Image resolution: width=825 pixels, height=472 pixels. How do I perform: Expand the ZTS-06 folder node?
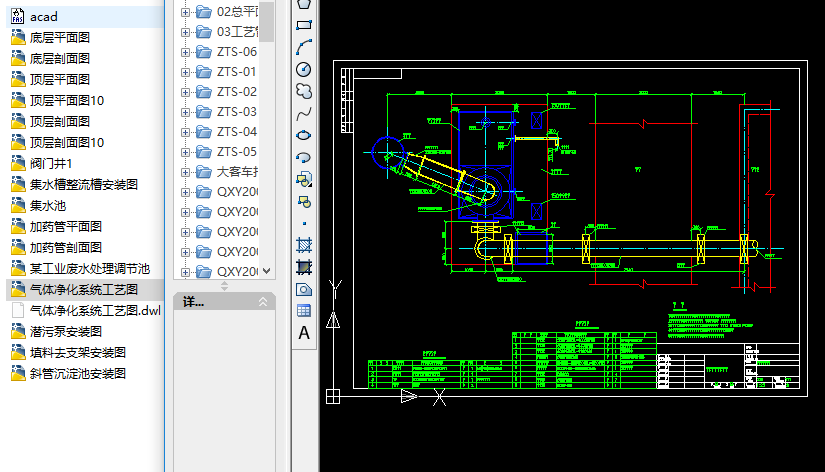click(185, 52)
